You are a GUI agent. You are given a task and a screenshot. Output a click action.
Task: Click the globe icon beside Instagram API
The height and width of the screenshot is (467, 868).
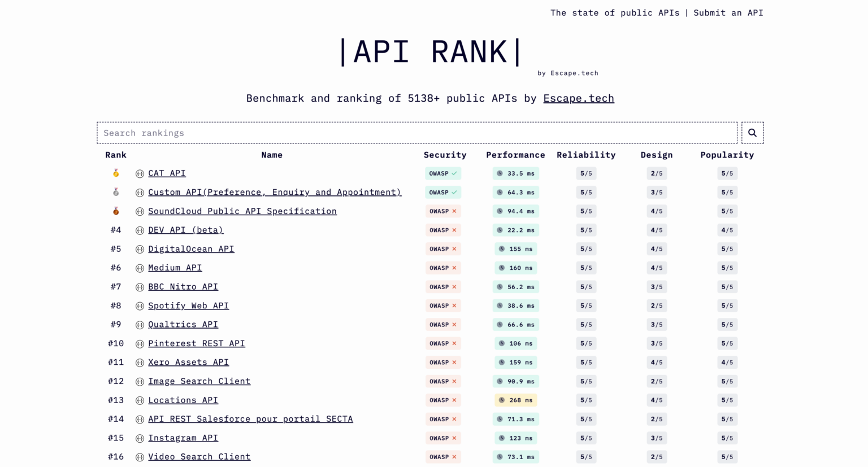(140, 438)
